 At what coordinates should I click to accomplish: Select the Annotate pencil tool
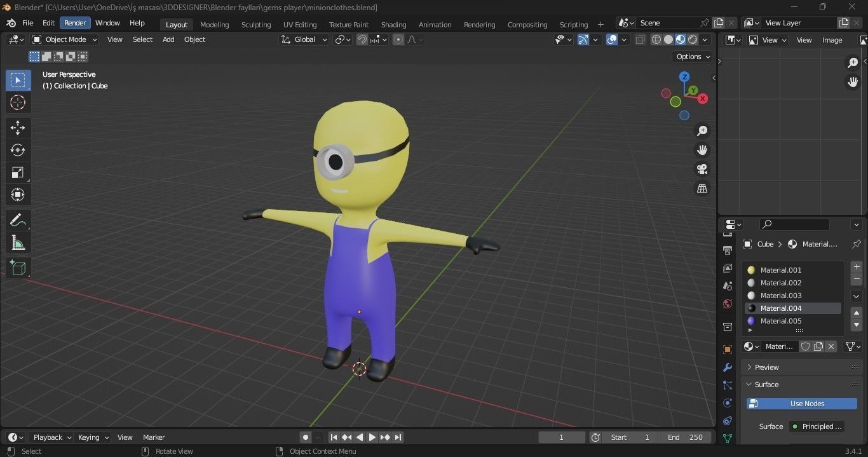(x=18, y=221)
